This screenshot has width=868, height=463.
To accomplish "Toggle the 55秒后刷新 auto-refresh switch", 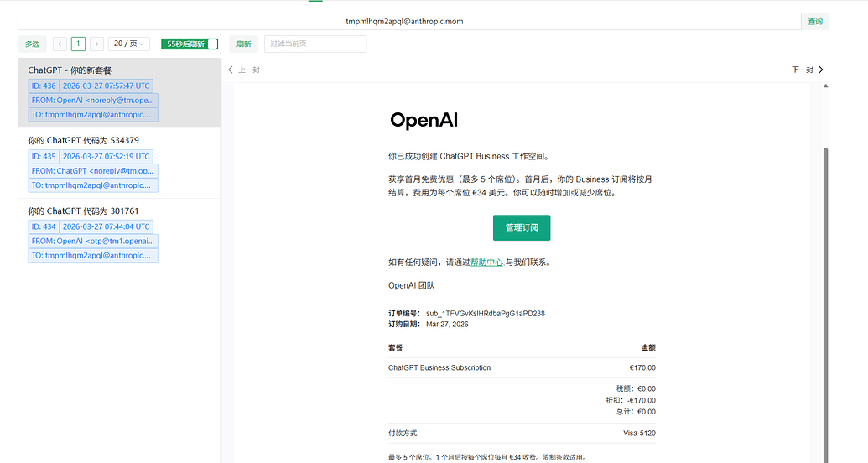I will pyautogui.click(x=190, y=44).
